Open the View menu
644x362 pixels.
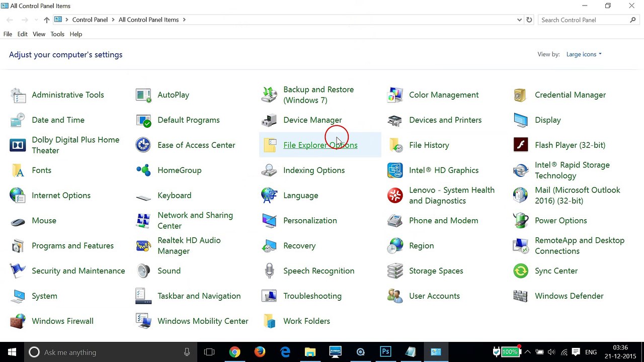click(x=39, y=34)
